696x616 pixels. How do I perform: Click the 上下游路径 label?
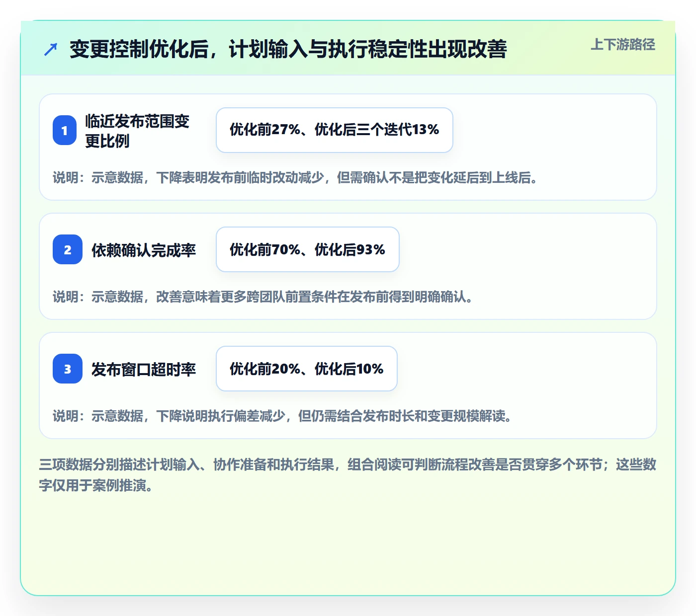623,45
